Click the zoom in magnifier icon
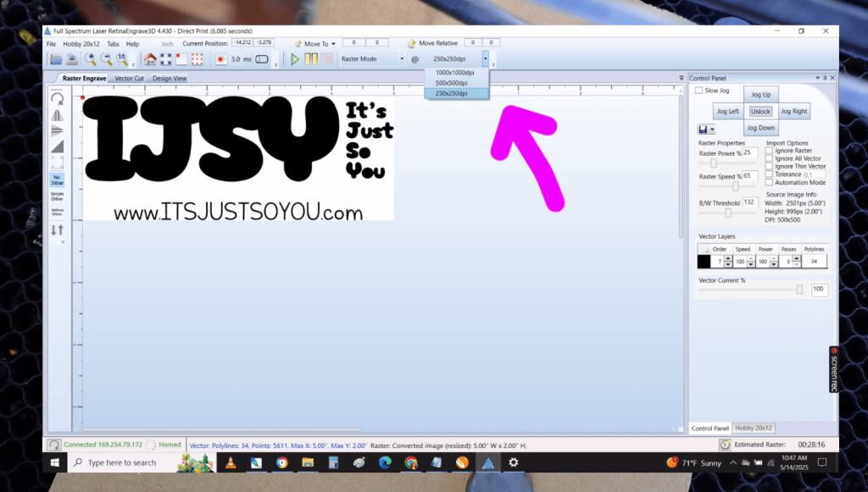Screen dimensions: 868x492 point(91,59)
